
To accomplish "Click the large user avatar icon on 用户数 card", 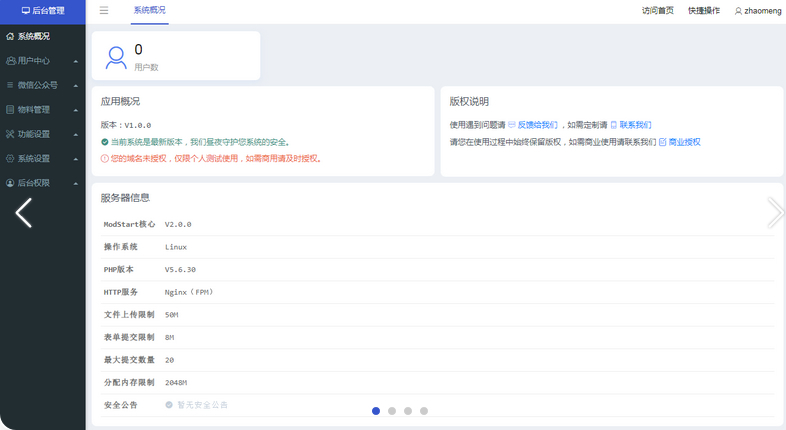I will tap(116, 57).
